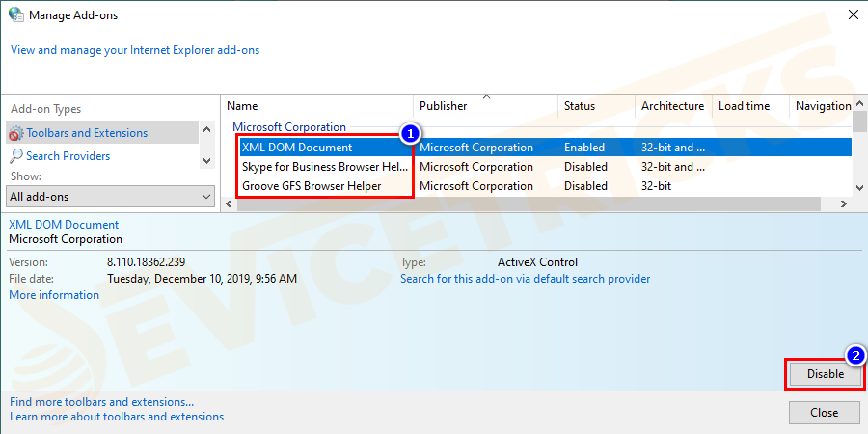Click Add-on Types list scroll down arrow
868x434 pixels.
click(x=207, y=161)
